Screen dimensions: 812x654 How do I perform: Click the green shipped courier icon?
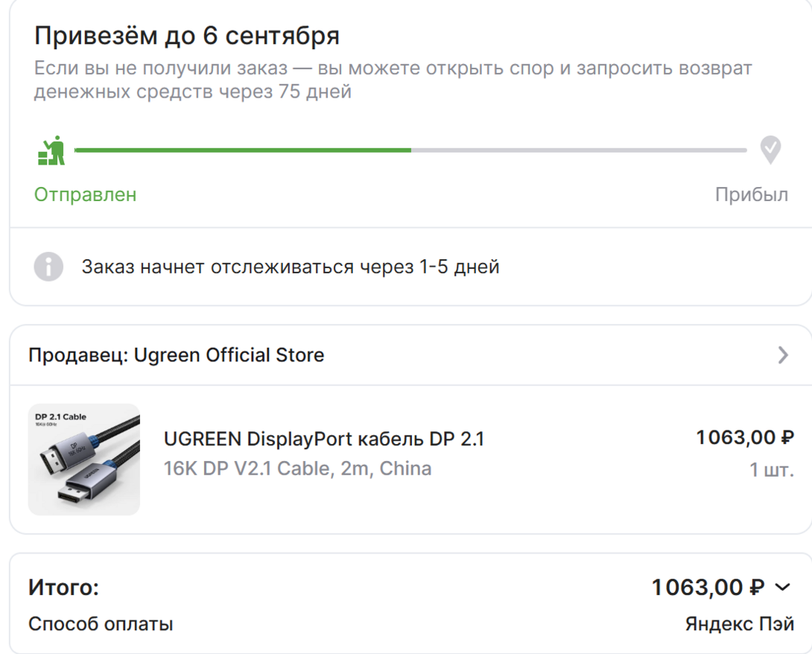[x=51, y=150]
